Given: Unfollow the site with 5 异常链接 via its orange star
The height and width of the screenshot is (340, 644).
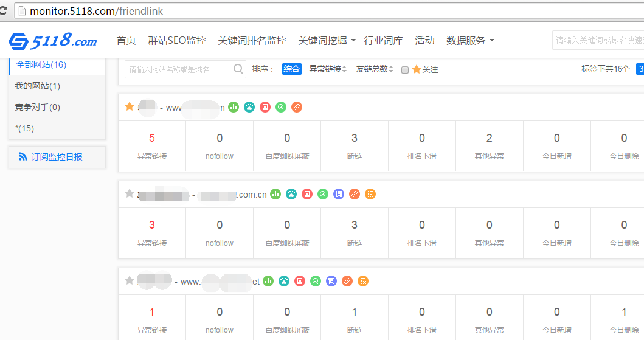Looking at the screenshot, I should click(x=130, y=107).
